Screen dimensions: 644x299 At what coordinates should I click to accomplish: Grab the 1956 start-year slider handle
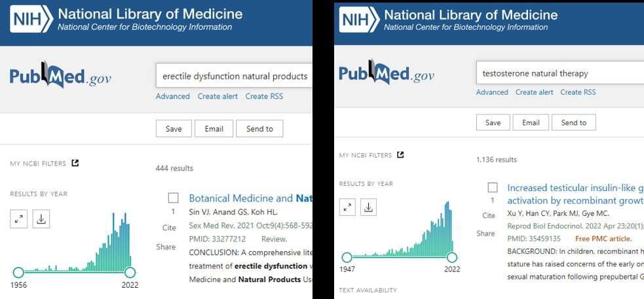pos(18,272)
